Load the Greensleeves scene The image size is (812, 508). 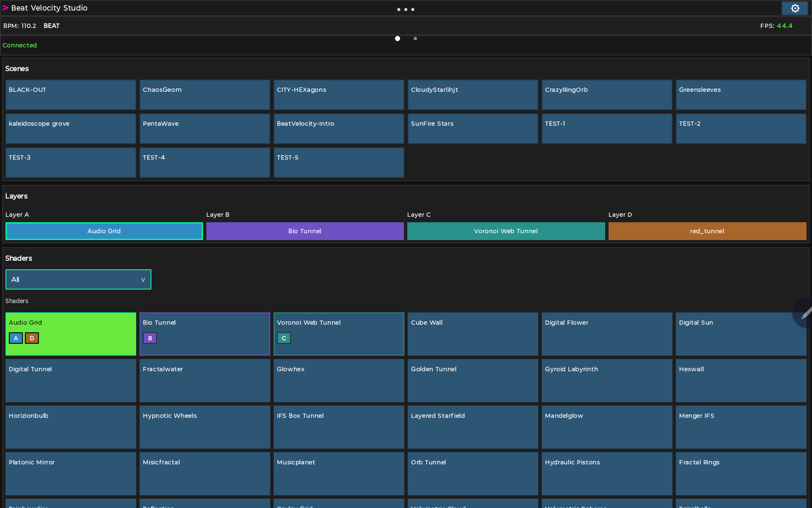741,95
